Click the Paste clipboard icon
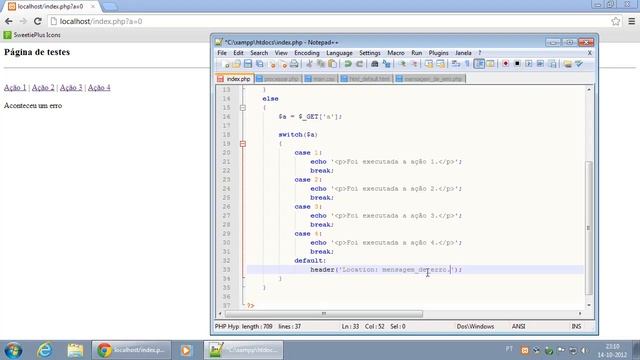The width and height of the screenshot is (640, 360). [x=332, y=64]
